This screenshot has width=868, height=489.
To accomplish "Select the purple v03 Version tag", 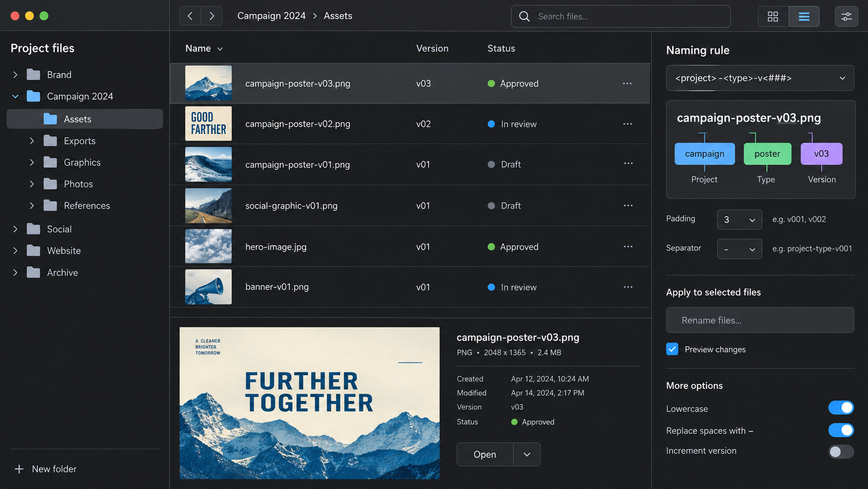I will pyautogui.click(x=821, y=154).
